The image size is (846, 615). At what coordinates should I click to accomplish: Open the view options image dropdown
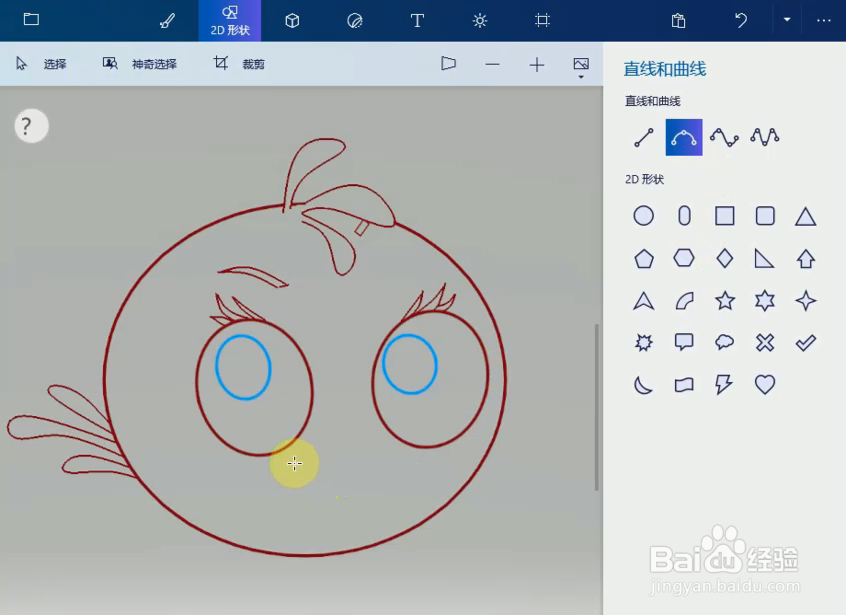(581, 67)
